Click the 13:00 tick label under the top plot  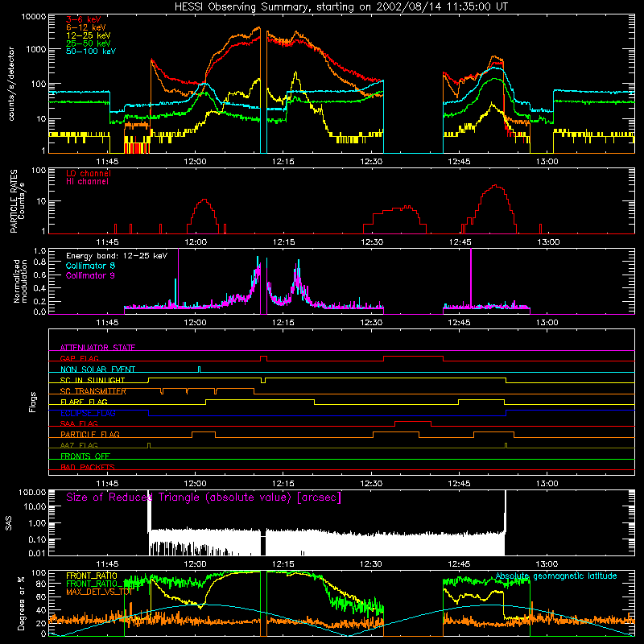(547, 162)
